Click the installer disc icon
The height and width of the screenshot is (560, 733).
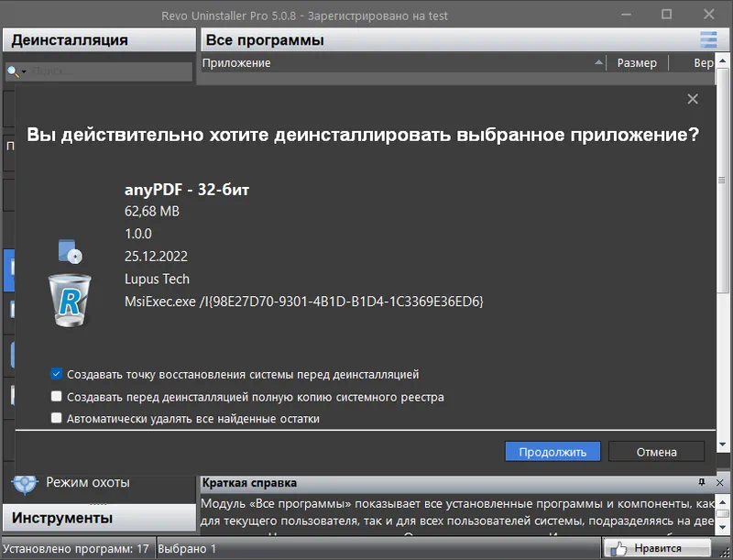click(71, 251)
